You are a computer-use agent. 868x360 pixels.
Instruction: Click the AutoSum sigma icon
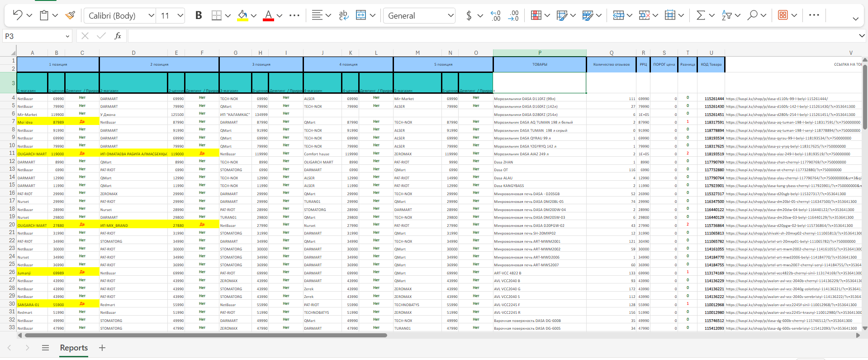point(701,15)
